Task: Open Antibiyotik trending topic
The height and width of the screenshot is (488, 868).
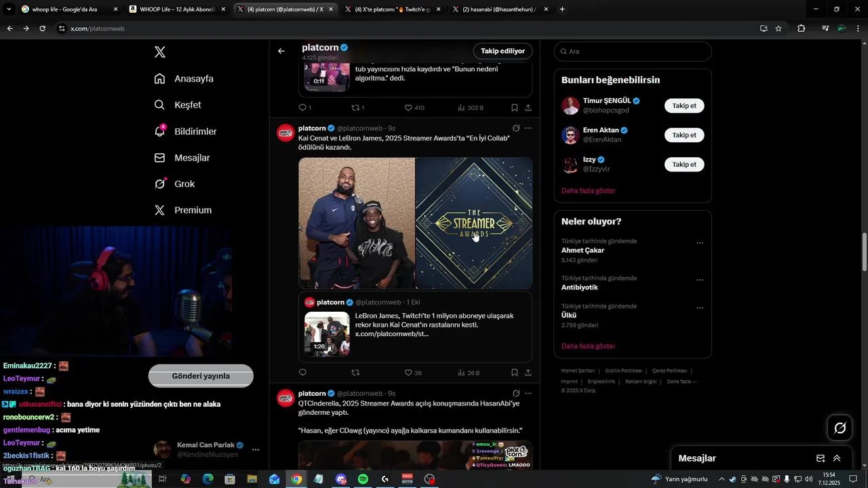Action: (580, 287)
